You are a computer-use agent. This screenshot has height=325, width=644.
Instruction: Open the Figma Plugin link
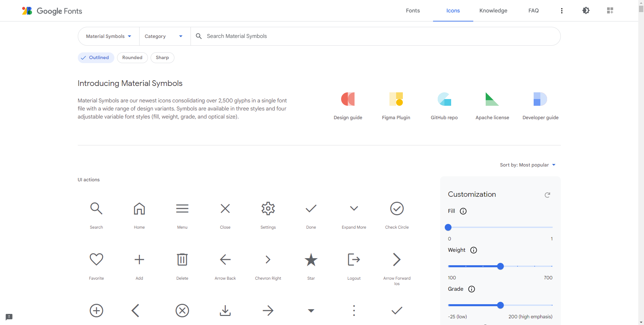(396, 106)
